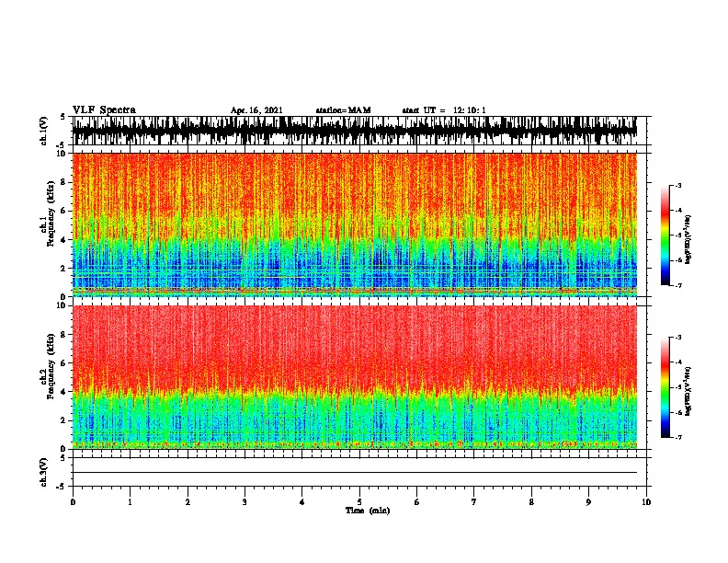Viewport: 728px width, 563px height.
Task: Click the ch.1 spectrogram "6" kHz tick label
Action: 64,211
